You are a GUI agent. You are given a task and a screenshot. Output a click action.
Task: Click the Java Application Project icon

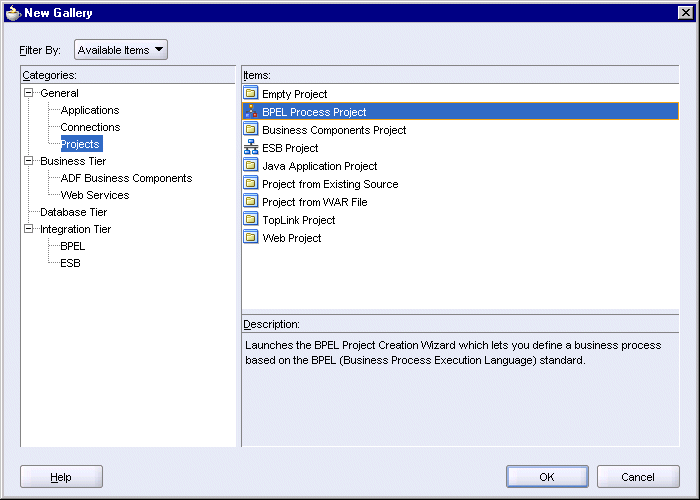[251, 165]
